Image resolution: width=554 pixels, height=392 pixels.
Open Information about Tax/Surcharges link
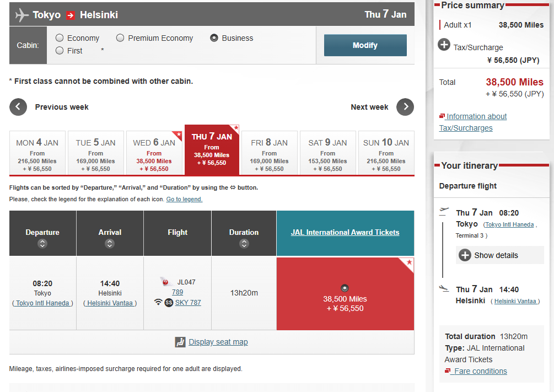point(473,122)
